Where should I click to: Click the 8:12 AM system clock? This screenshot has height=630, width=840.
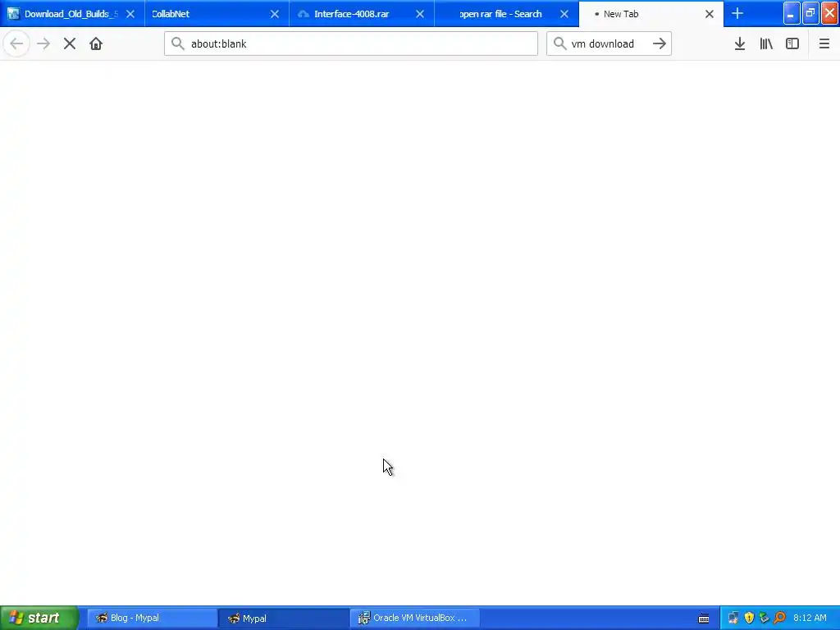pyautogui.click(x=810, y=618)
